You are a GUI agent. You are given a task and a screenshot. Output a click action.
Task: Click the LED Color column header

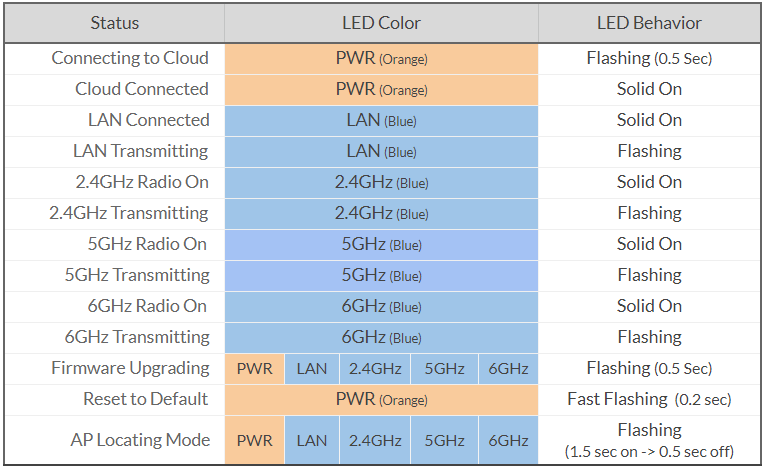pos(381,23)
